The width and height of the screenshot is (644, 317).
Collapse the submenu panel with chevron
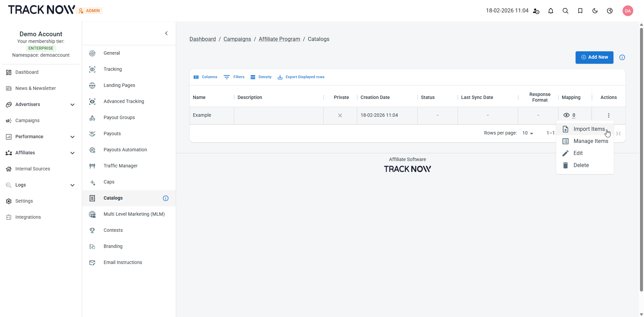coord(166,33)
